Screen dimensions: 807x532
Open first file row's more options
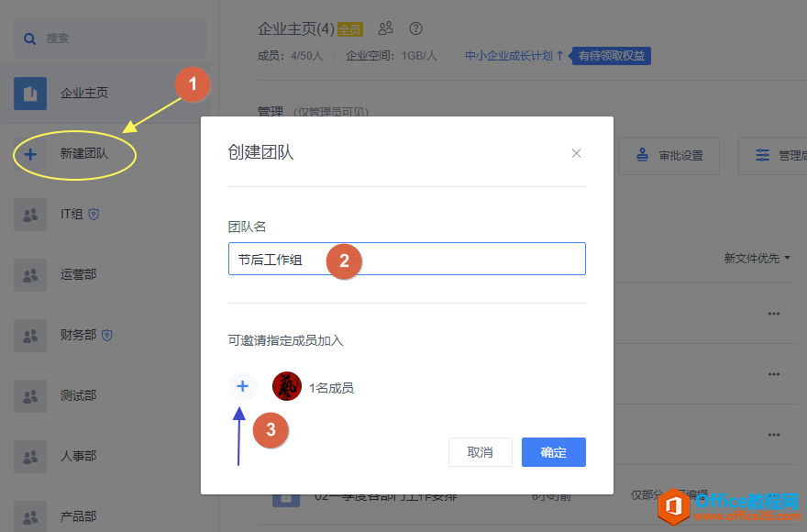point(774,314)
